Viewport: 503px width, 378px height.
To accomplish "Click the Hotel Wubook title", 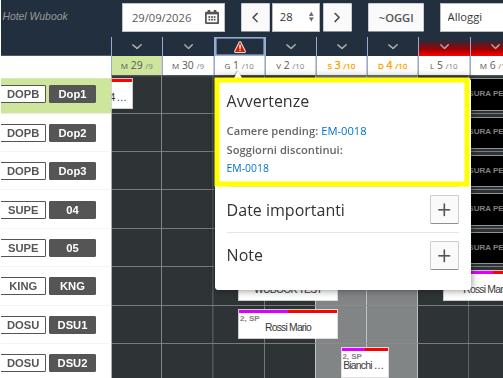I will [35, 16].
